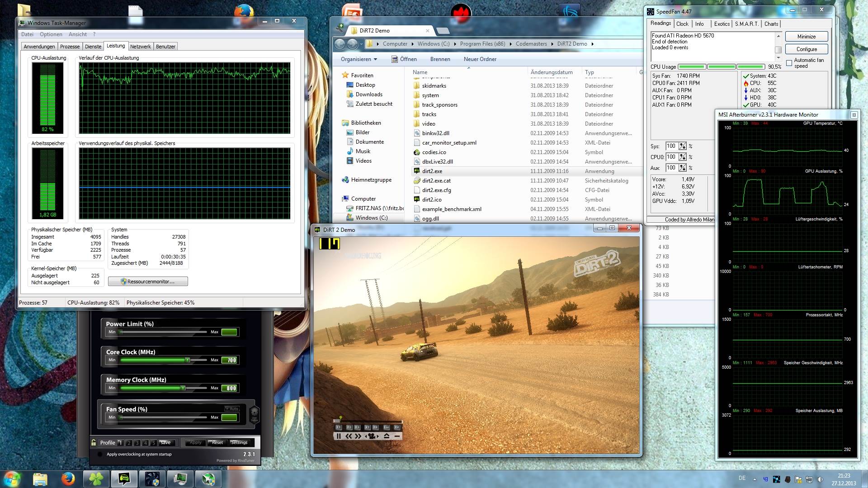Toggle Apply overclocking at system startup
Image resolution: width=868 pixels, height=488 pixels.
point(100,455)
